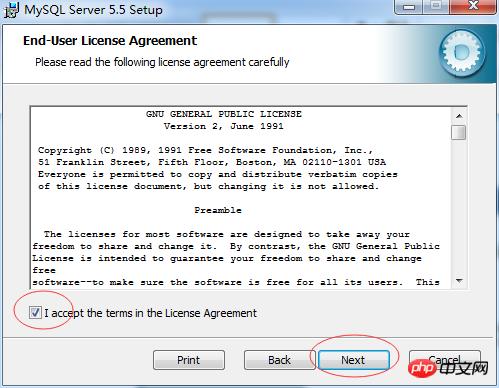This screenshot has height=388, width=499.
Task: Click the 'The licenses for most software' line
Action: (227, 234)
